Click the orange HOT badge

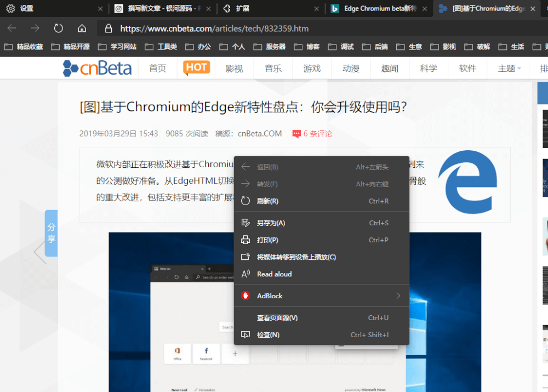point(196,67)
